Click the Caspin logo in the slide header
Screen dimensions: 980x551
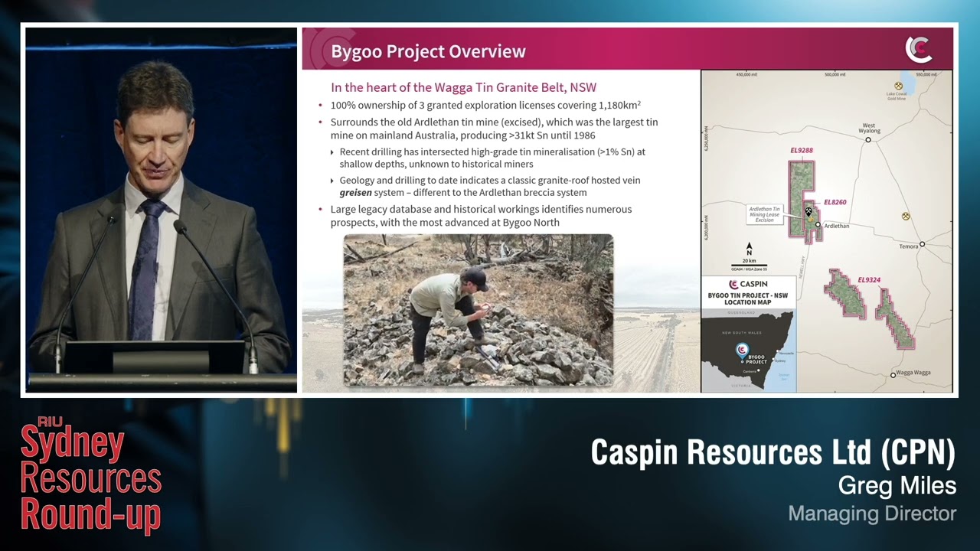point(919,50)
